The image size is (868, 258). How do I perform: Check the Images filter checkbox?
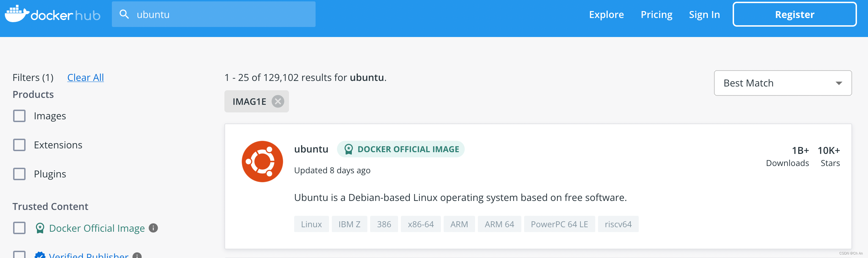tap(19, 116)
